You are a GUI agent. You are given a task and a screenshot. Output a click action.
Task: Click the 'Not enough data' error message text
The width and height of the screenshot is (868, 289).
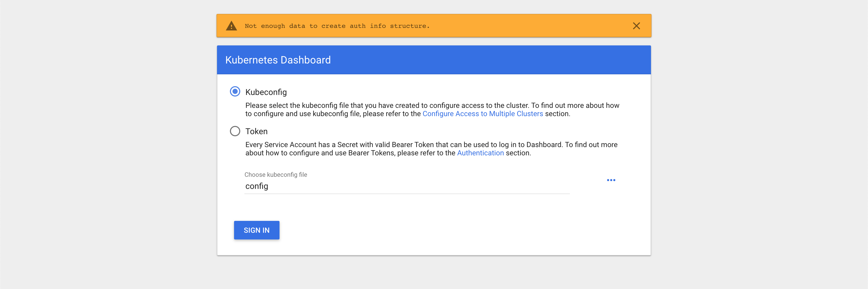point(337,26)
